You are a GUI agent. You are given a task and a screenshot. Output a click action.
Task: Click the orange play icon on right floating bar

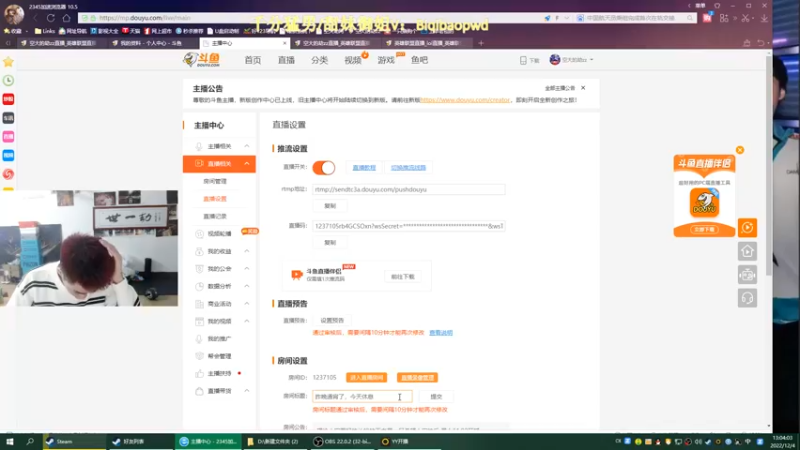click(x=747, y=228)
